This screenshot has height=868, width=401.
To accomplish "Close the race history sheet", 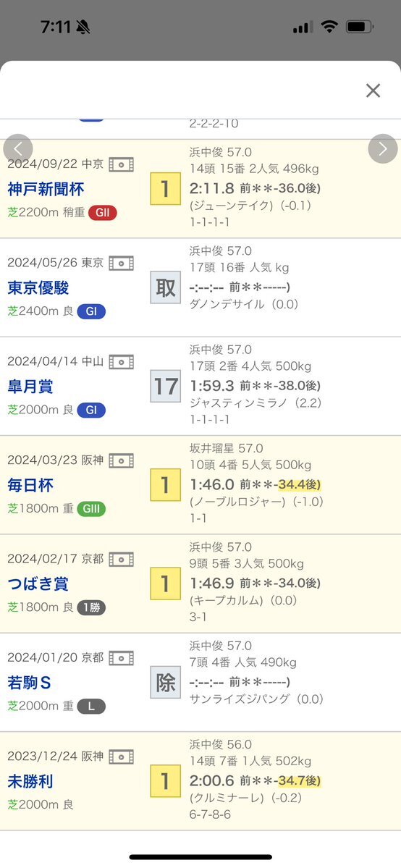I will pyautogui.click(x=373, y=90).
